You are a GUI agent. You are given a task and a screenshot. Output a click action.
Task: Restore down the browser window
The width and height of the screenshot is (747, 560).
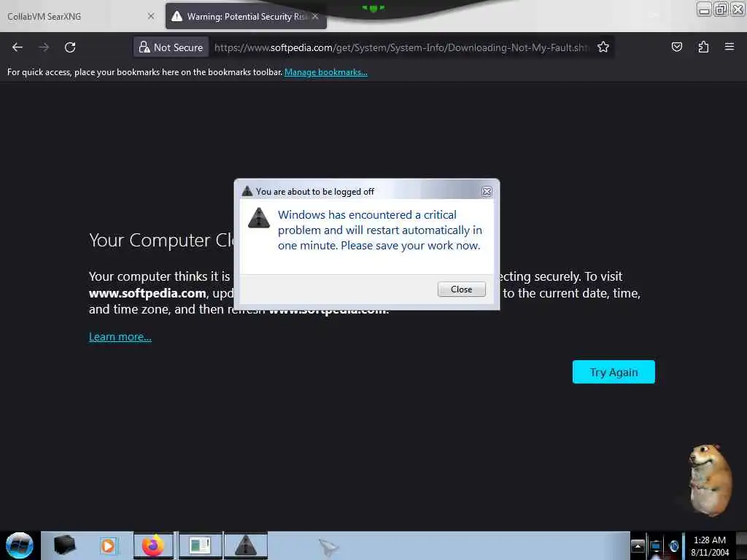tap(721, 9)
